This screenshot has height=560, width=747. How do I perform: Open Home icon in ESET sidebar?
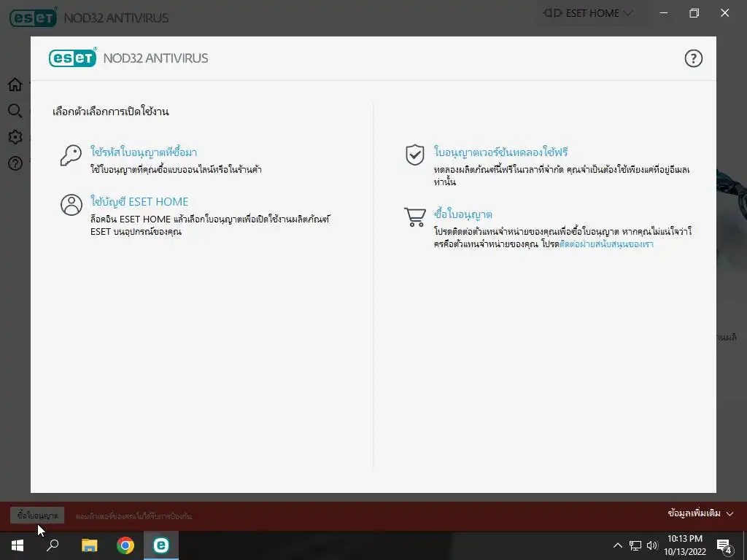coord(15,85)
